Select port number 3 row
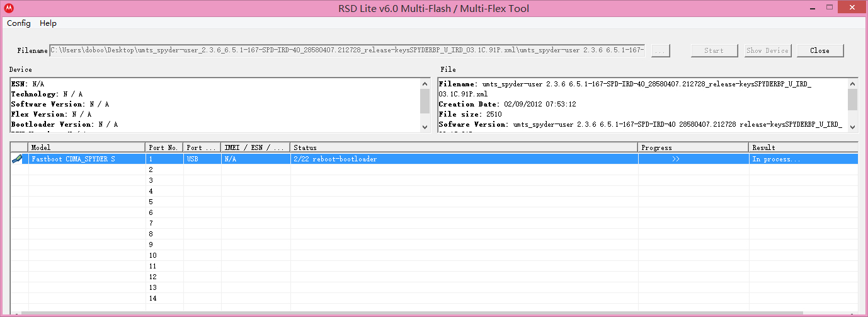Image resolution: width=868 pixels, height=317 pixels. [435, 180]
